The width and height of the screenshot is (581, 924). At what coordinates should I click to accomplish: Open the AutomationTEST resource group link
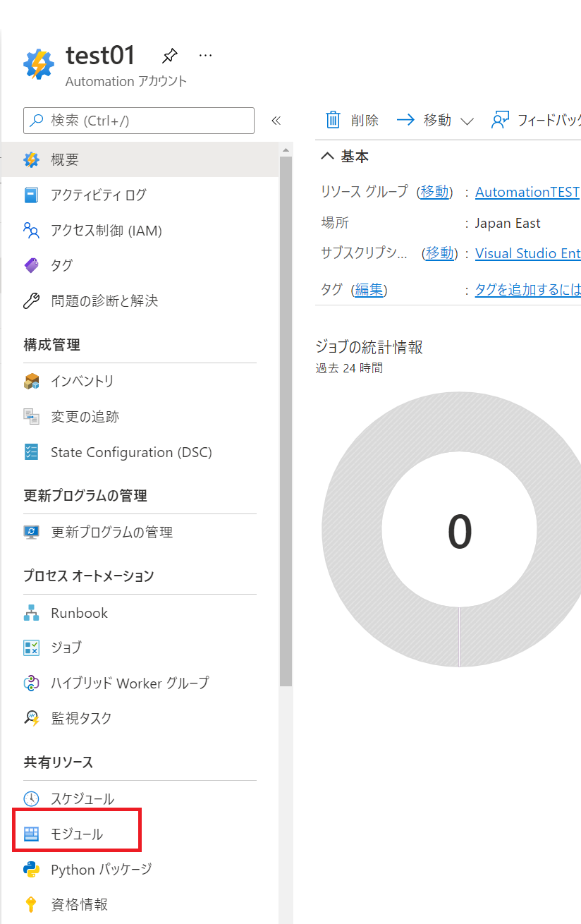pos(527,192)
